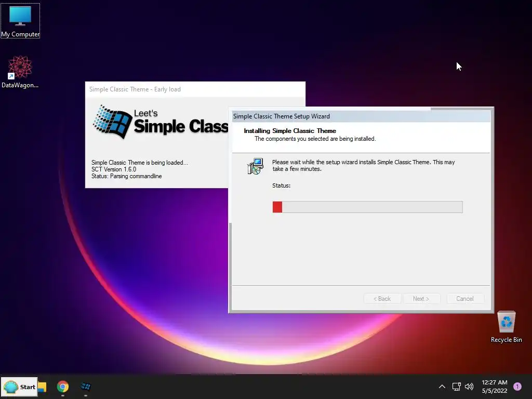Click 'Status: Parsing commandline' text
The height and width of the screenshot is (399, 532).
127,176
